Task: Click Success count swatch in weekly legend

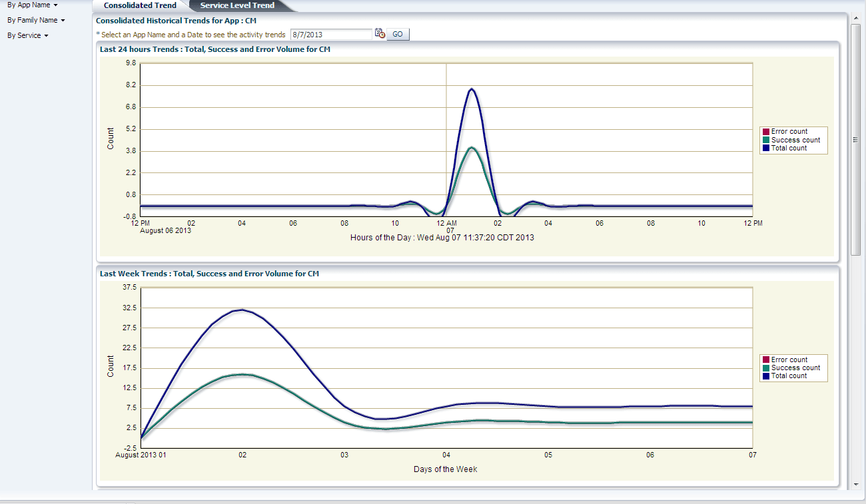Action: click(766, 368)
